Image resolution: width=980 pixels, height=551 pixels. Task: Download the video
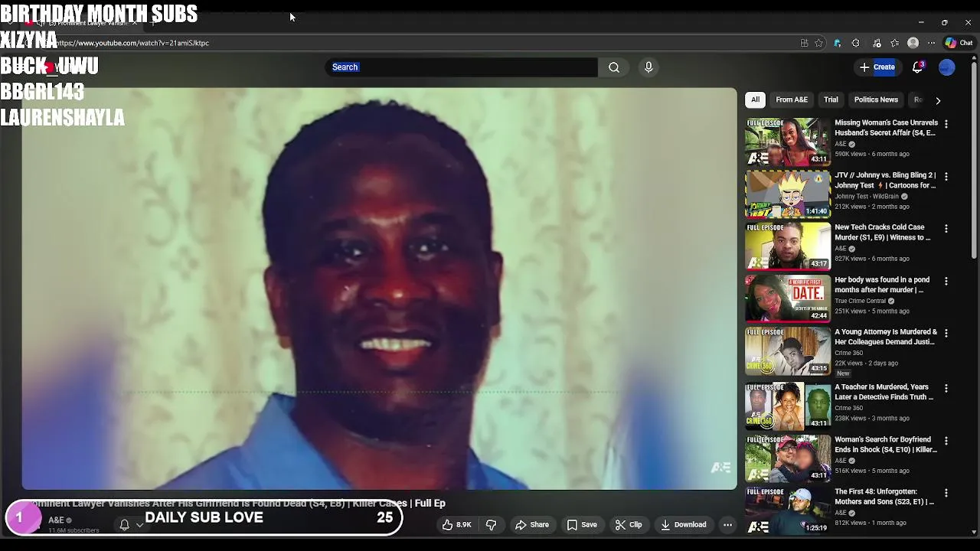pos(684,525)
